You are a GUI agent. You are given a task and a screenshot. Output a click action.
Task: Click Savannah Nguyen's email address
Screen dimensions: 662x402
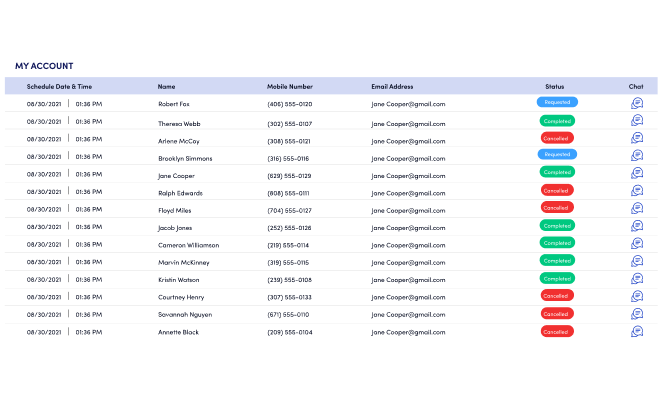408,315
